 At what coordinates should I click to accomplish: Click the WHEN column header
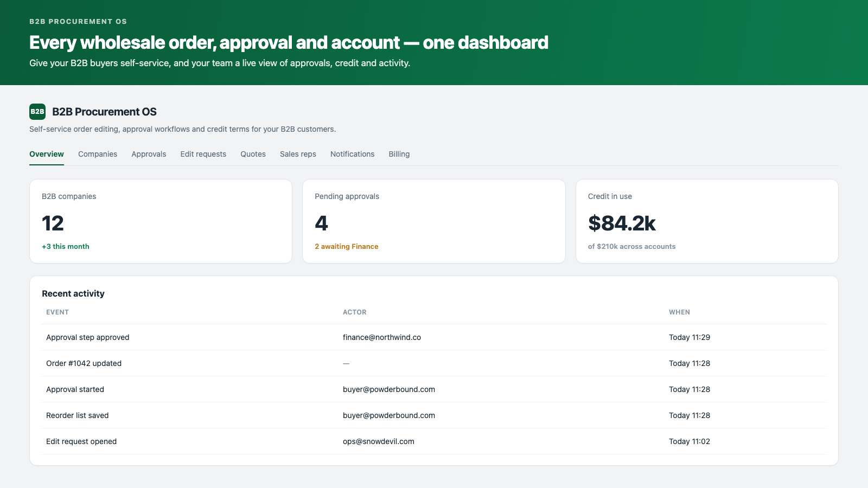pos(679,312)
